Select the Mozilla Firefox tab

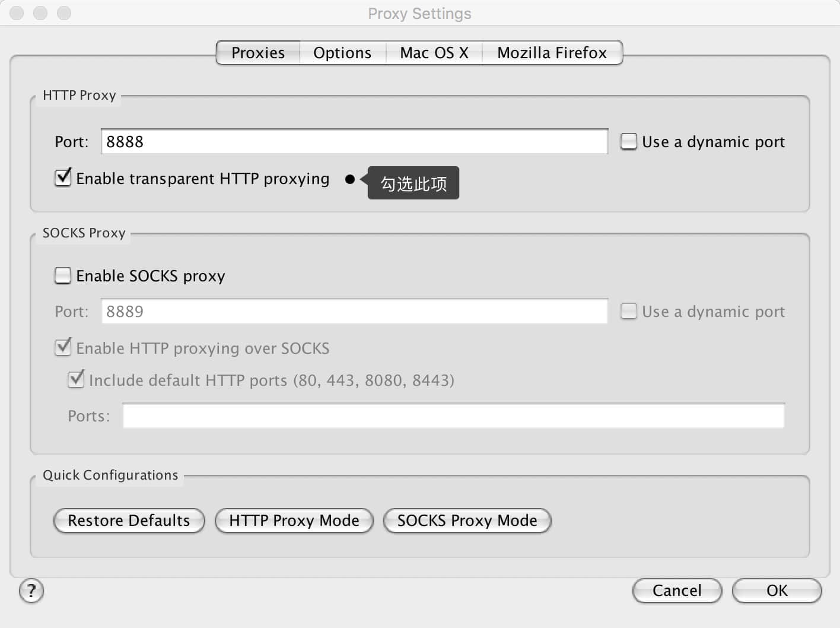(552, 53)
